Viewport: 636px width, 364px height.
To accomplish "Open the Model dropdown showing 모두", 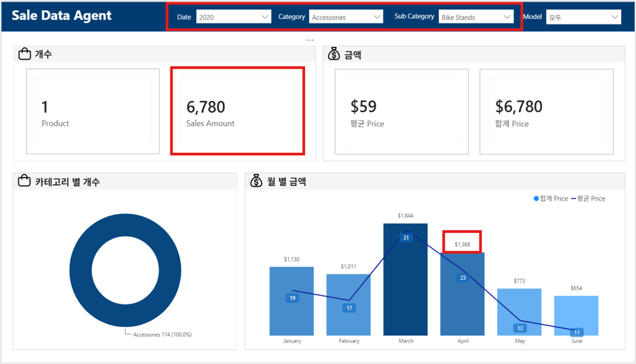I will tap(583, 17).
